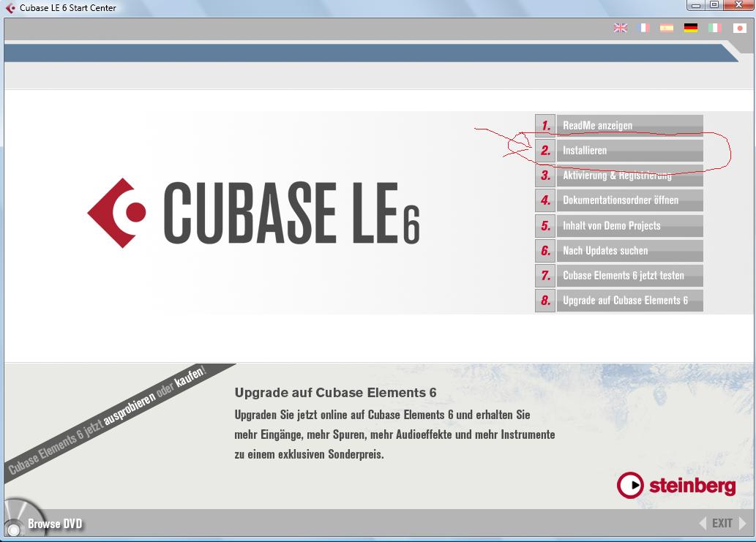
Task: Click Browse DVD
Action: [x=55, y=524]
